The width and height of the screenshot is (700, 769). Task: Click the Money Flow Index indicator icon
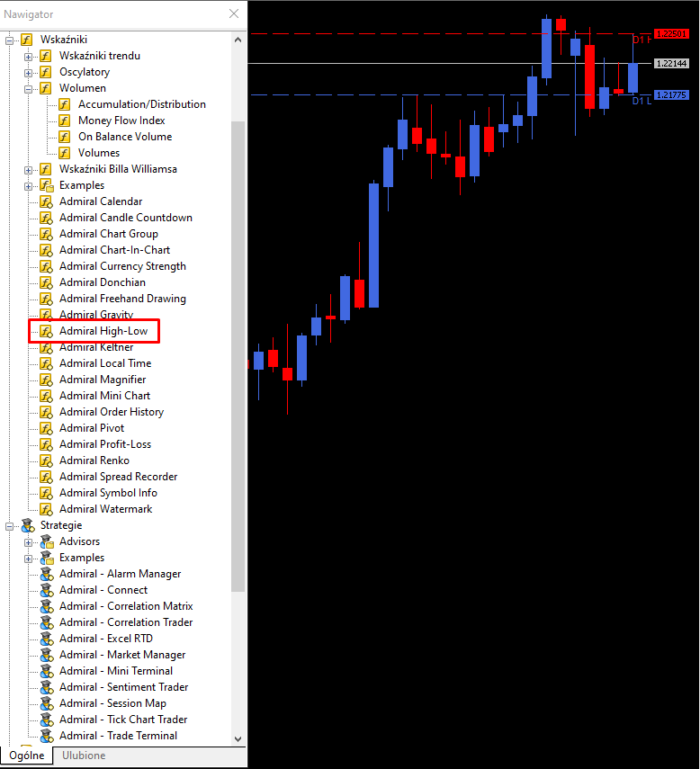pyautogui.click(x=64, y=121)
